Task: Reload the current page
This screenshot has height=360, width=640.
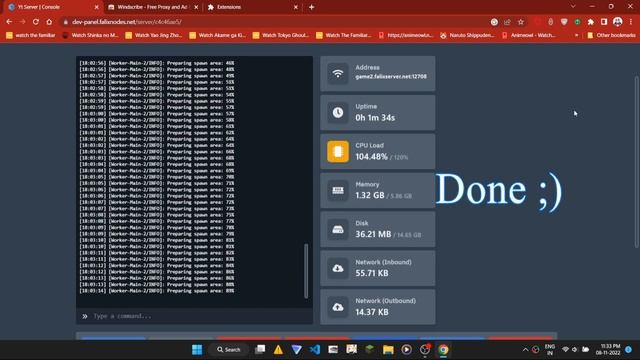Action: (36, 22)
